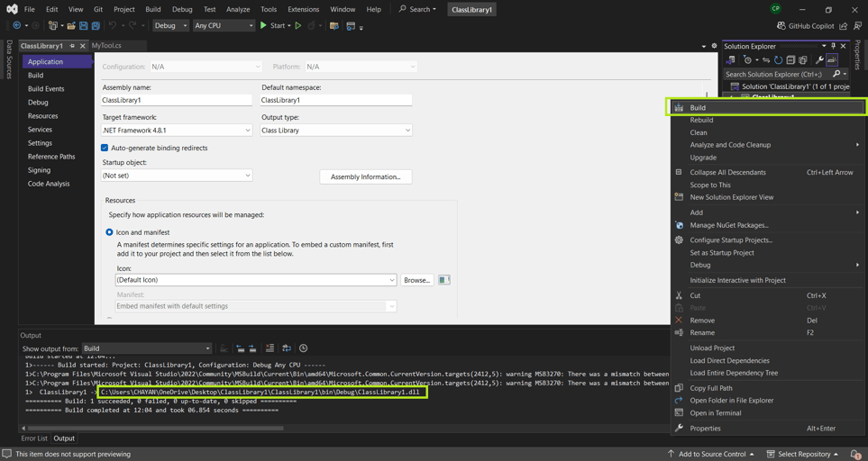Viewport: 868px width, 461px height.
Task: Open the Target framework dropdown
Action: pos(178,131)
